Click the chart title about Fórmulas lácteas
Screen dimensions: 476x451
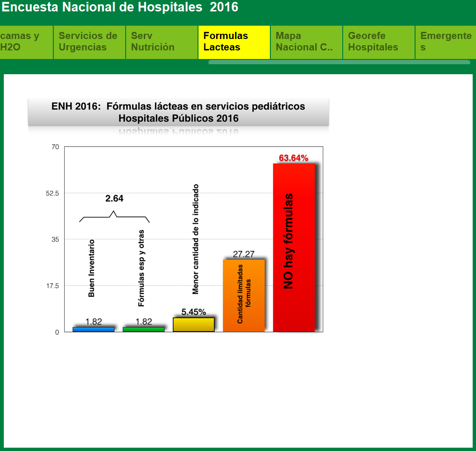[x=178, y=112]
